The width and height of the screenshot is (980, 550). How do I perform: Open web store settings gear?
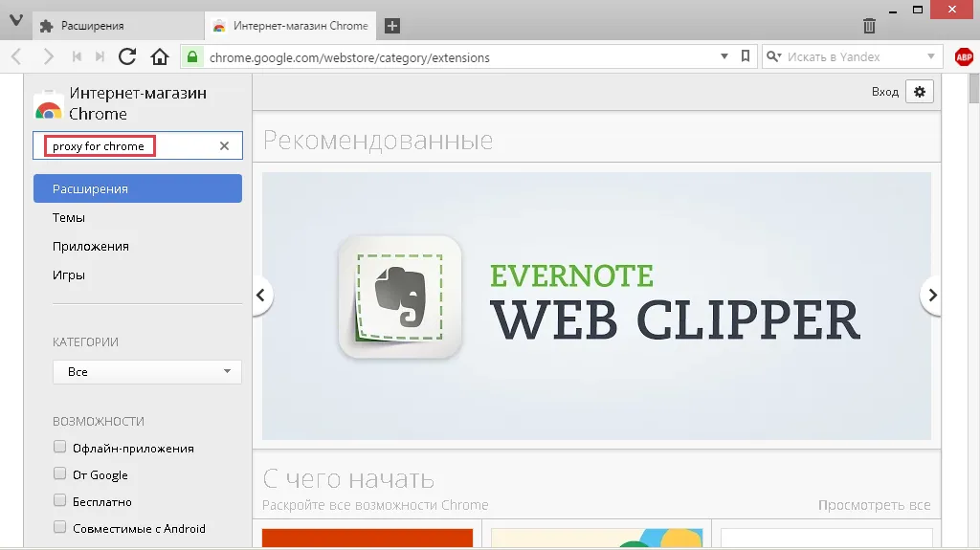click(920, 92)
